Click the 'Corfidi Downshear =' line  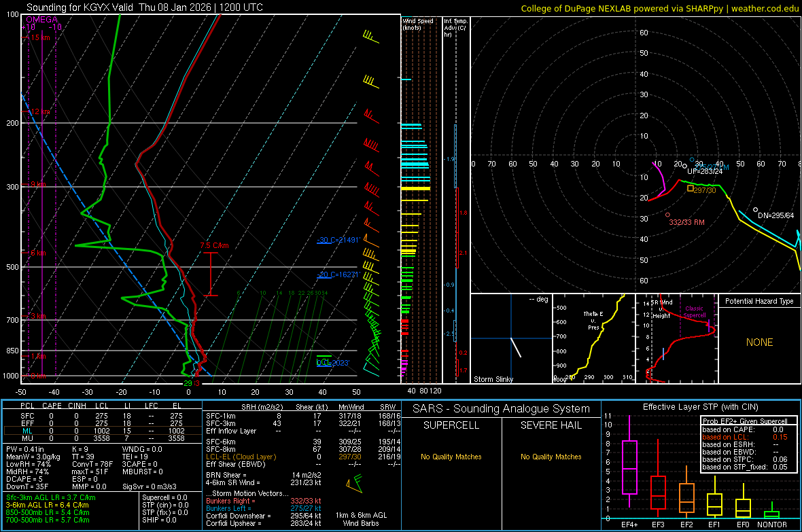pos(264,516)
